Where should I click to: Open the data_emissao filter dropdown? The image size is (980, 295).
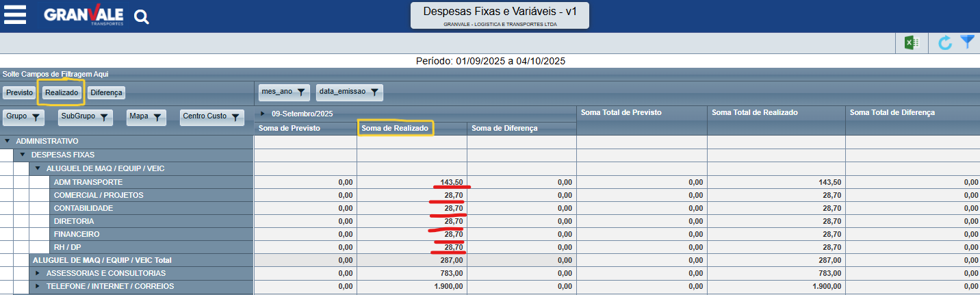(x=374, y=92)
